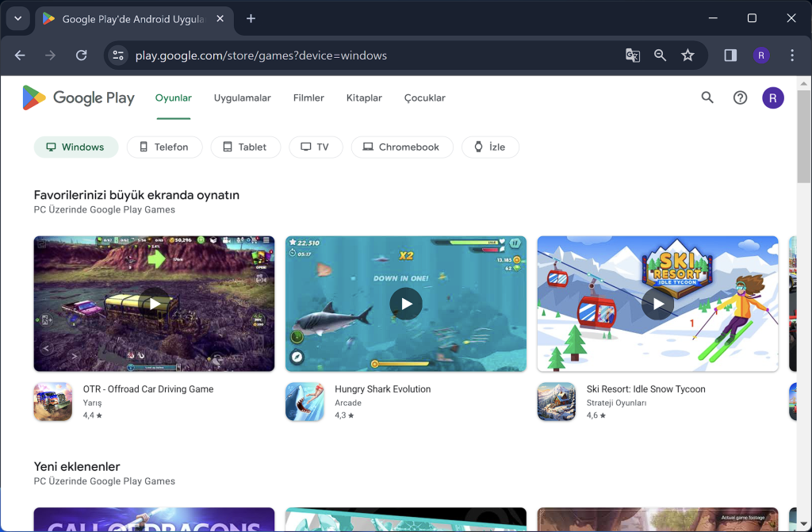Click the Yeni eklenenler section heading
This screenshot has height=532, width=812.
[77, 467]
